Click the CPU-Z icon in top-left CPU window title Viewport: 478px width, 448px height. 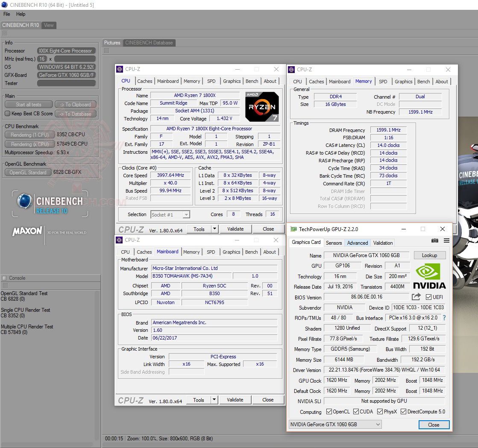point(120,69)
